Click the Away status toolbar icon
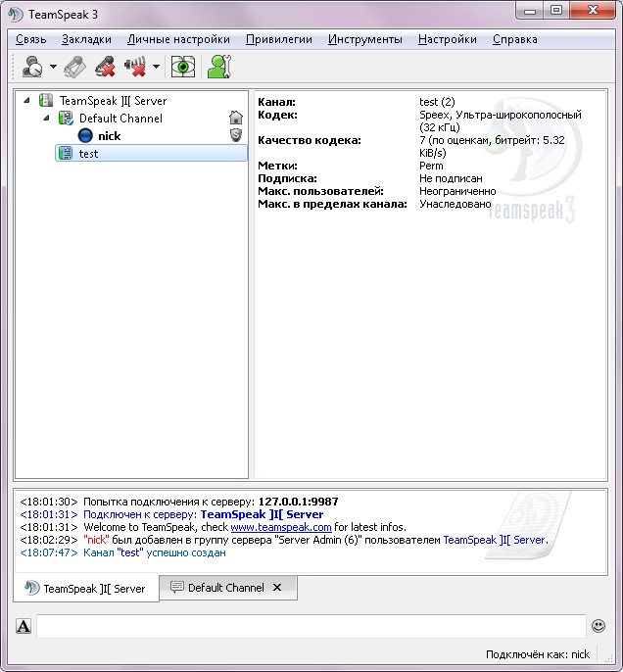 [x=31, y=67]
